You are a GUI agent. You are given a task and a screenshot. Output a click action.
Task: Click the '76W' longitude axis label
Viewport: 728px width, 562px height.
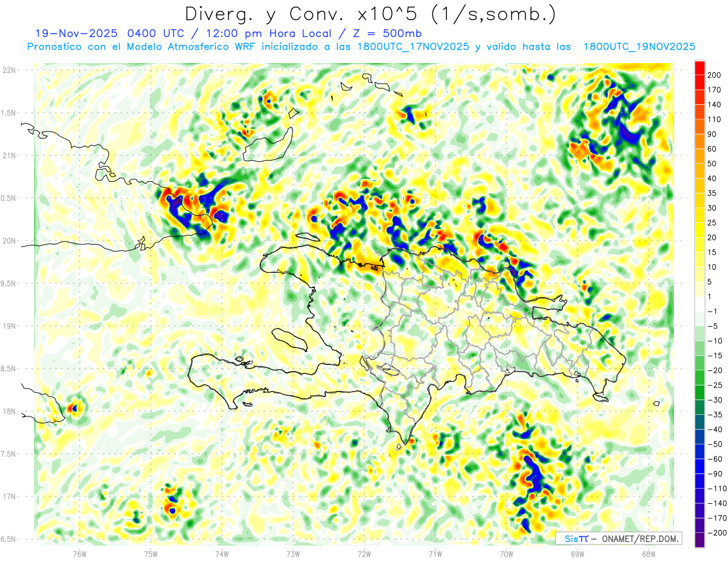coord(79,554)
